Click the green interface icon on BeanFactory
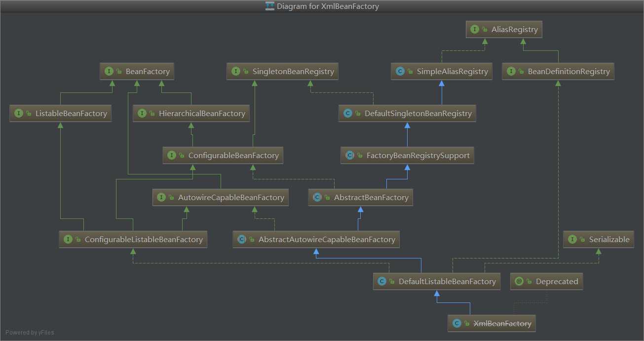 coord(109,72)
